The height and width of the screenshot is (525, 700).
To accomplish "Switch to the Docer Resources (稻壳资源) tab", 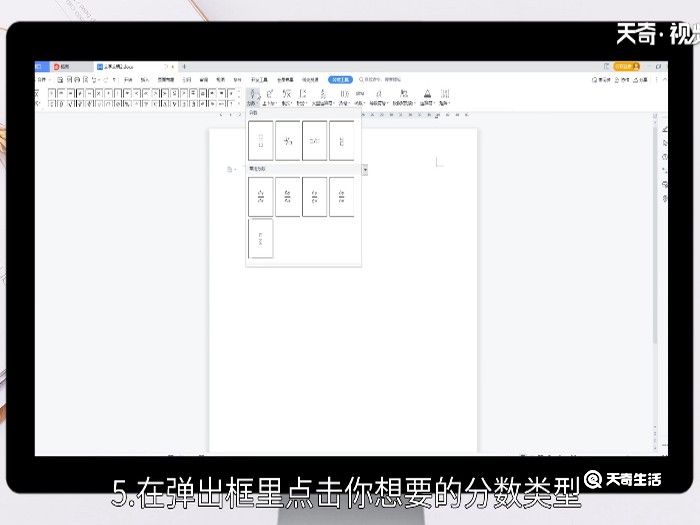I will click(310, 79).
